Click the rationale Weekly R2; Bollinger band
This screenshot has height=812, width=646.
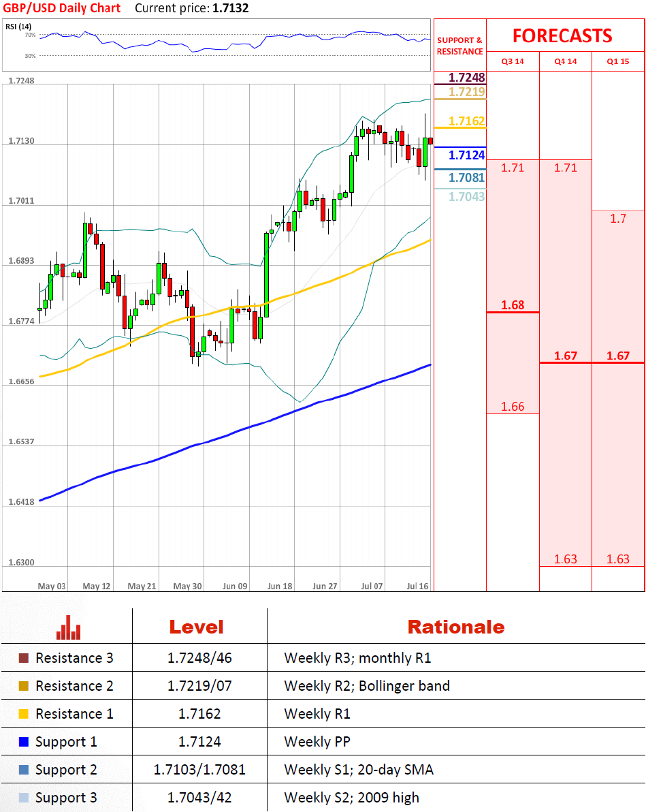click(366, 686)
